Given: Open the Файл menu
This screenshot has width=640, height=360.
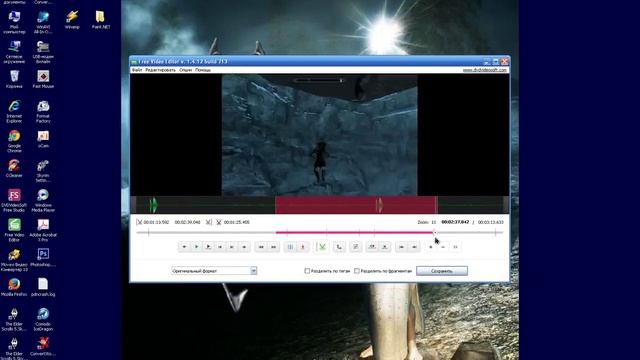Looking at the screenshot, I should click(x=137, y=70).
